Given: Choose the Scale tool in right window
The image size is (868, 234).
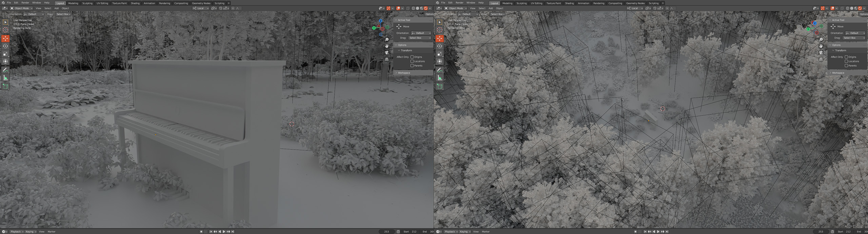Looking at the screenshot, I should (x=440, y=54).
